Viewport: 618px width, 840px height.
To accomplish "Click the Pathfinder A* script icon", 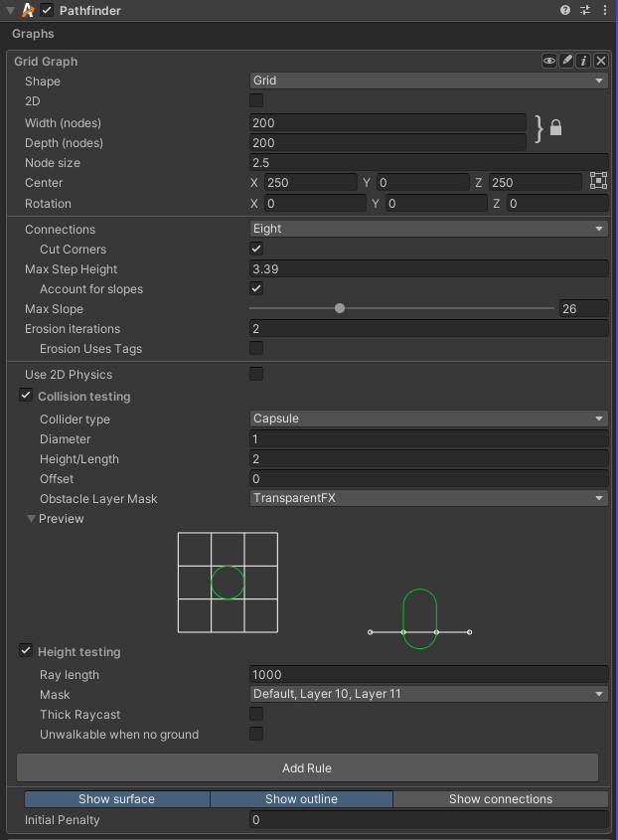I will click(x=28, y=10).
